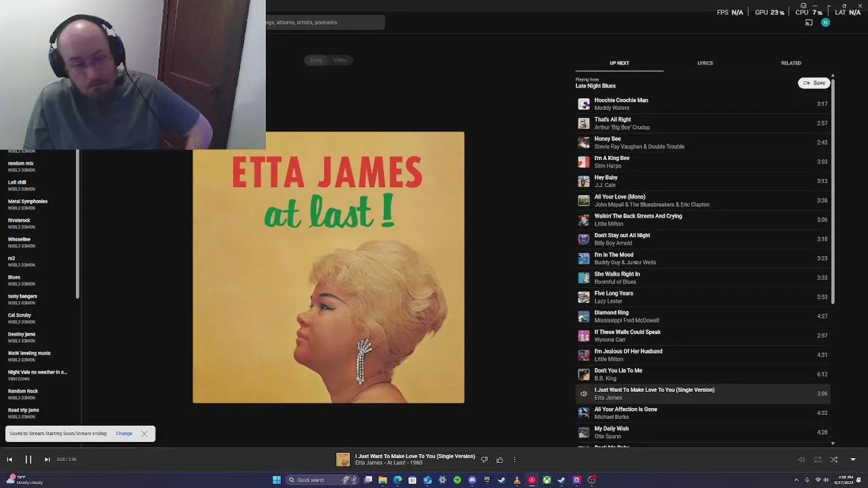Select I'm Jealous Of Her Husband
The height and width of the screenshot is (488, 868).
click(703, 355)
